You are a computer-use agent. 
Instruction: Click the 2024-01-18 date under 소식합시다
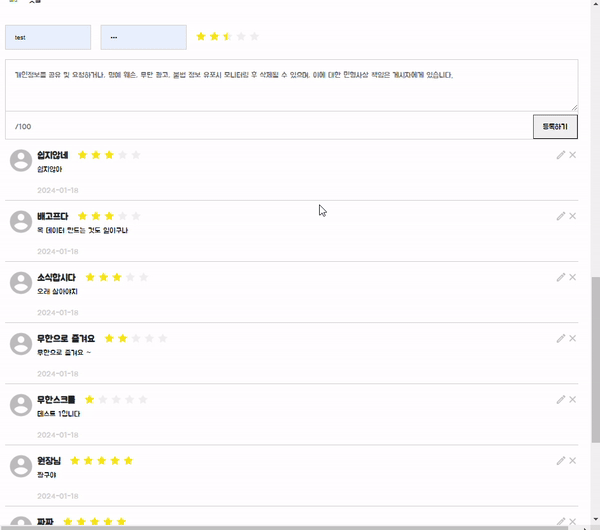(58, 313)
